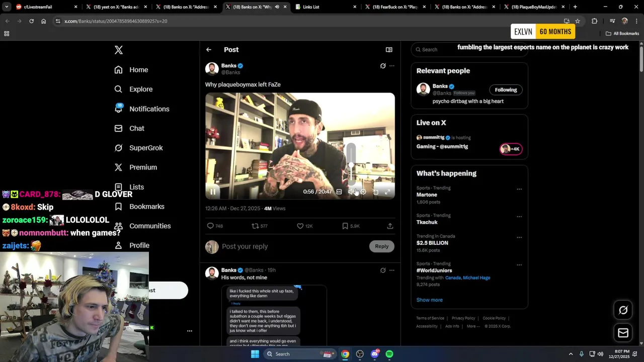Open more options on main Banks post
This screenshot has height=362, width=644.
coord(392,66)
